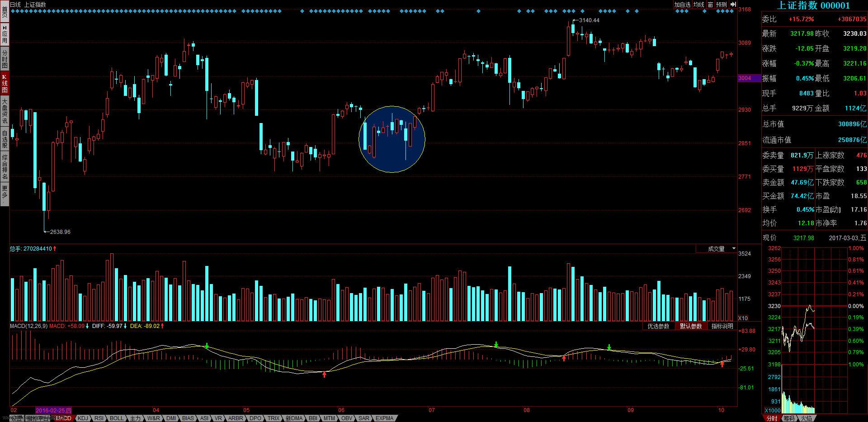868x422 pixels.
Task: Add the index via 加自选 button
Action: 682,5
